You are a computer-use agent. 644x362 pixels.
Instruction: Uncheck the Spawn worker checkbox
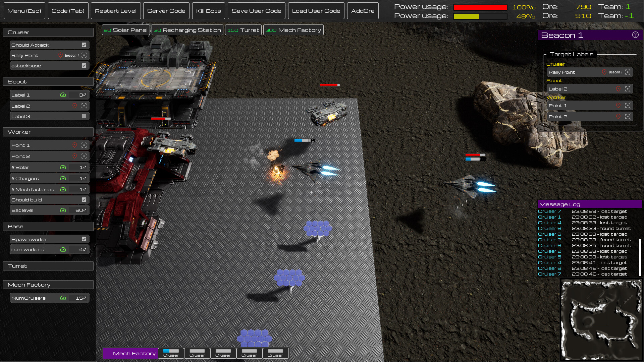pyautogui.click(x=84, y=239)
